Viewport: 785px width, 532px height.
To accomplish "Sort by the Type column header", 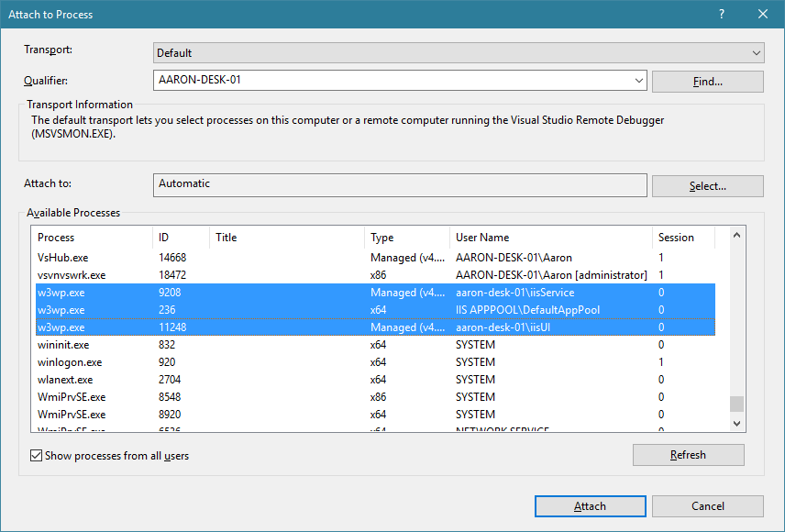I will 407,238.
